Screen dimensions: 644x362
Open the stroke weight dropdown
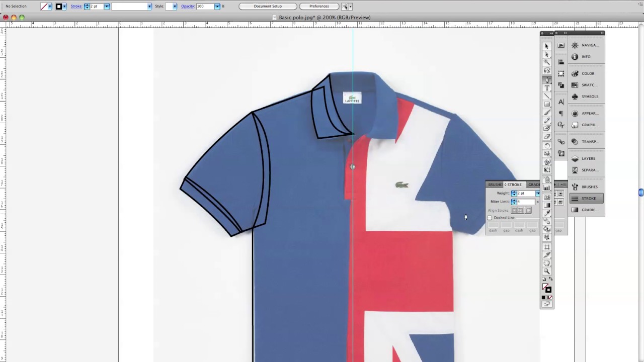[106, 6]
